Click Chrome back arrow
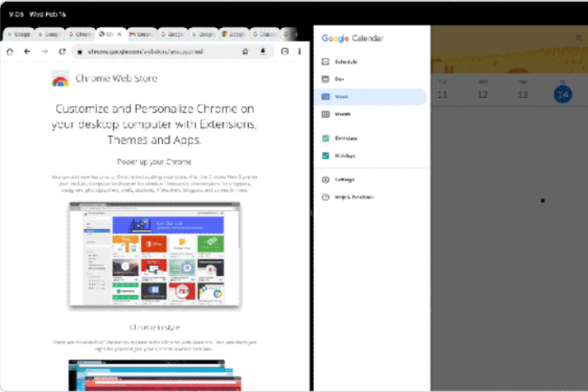 (27, 52)
